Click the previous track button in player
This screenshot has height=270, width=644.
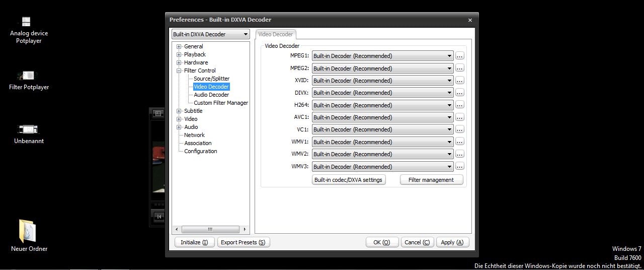coord(159,217)
